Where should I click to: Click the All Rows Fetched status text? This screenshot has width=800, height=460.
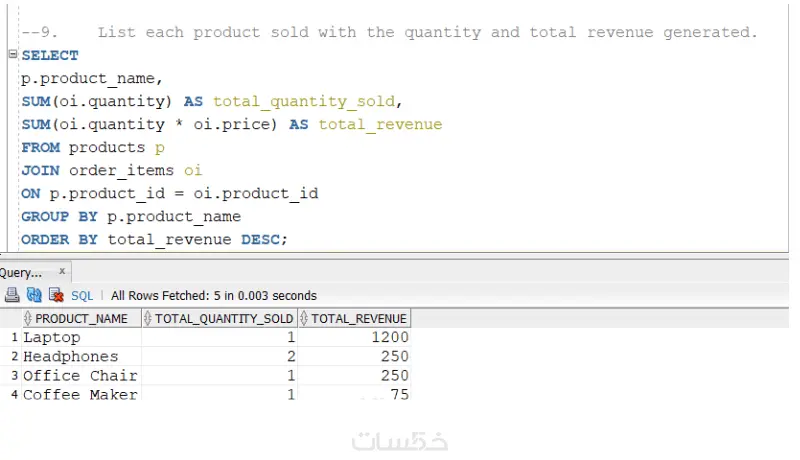[214, 296]
